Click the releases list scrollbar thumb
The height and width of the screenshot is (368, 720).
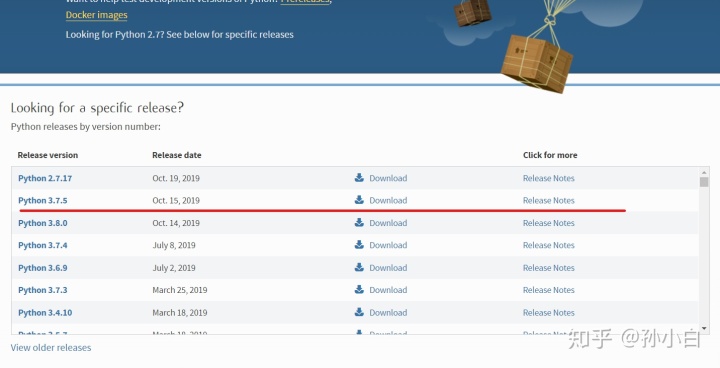pos(704,182)
